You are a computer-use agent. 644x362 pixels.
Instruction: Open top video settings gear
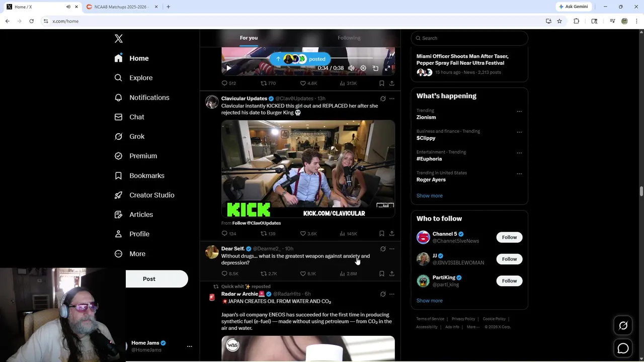coord(363,68)
